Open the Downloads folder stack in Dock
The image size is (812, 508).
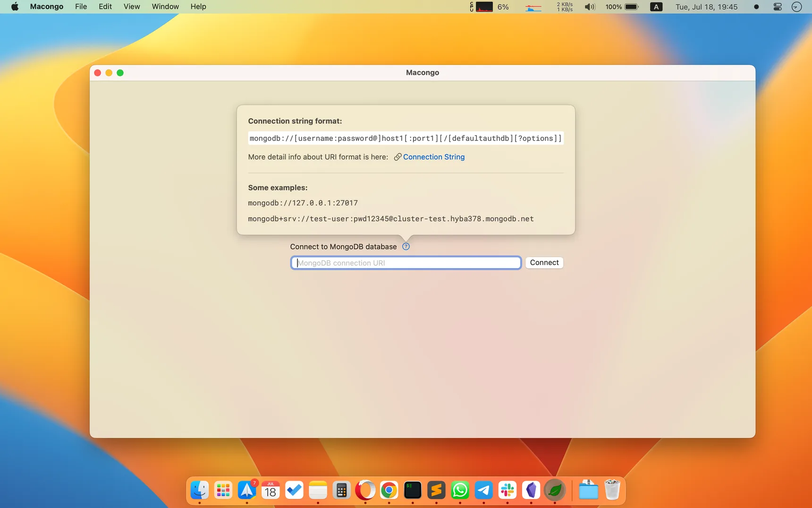(x=588, y=491)
